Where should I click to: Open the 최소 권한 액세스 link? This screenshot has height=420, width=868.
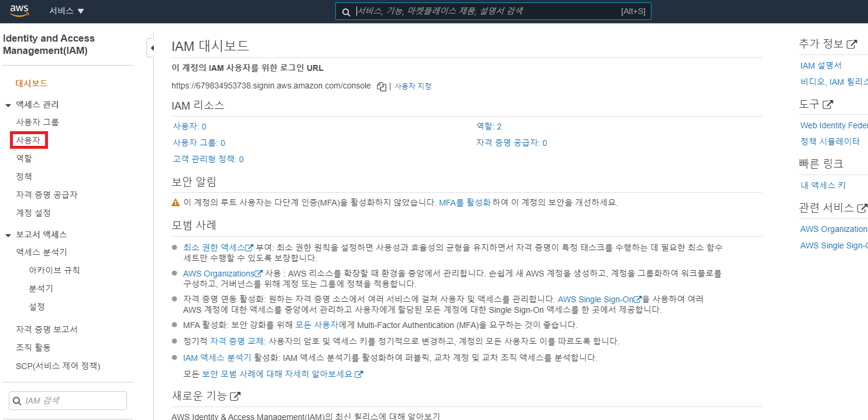coord(218,248)
